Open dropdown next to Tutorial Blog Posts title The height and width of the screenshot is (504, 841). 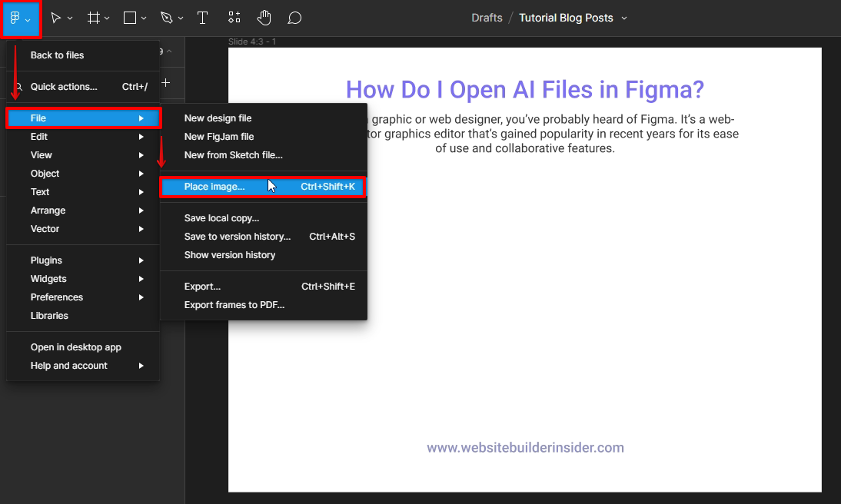click(624, 18)
